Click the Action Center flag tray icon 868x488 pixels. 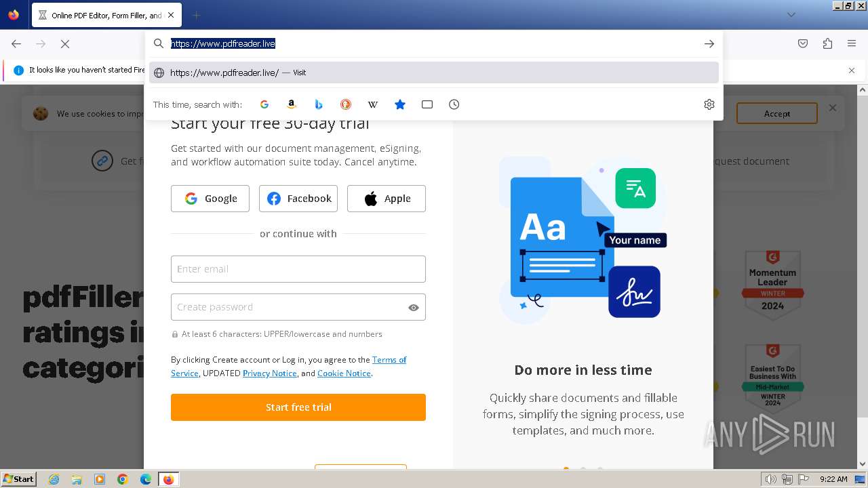click(x=804, y=479)
